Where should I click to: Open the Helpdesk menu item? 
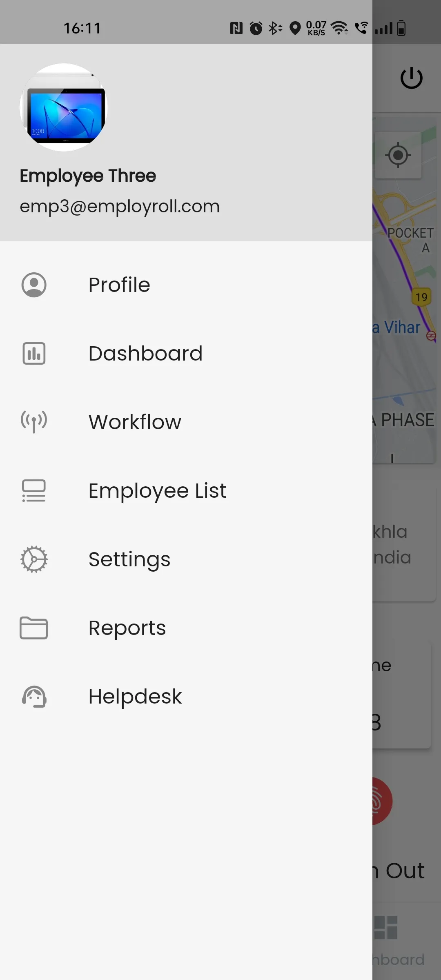(x=186, y=696)
